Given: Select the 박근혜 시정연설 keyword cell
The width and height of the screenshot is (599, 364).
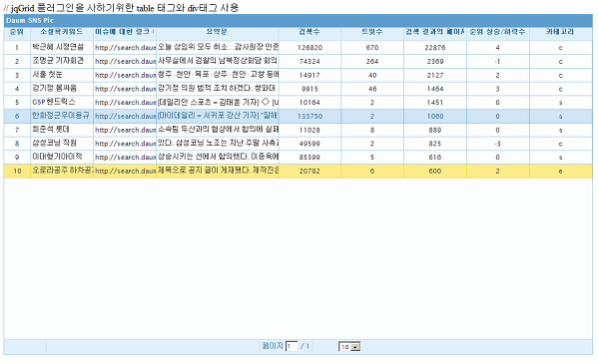Looking at the screenshot, I should tap(62, 47).
